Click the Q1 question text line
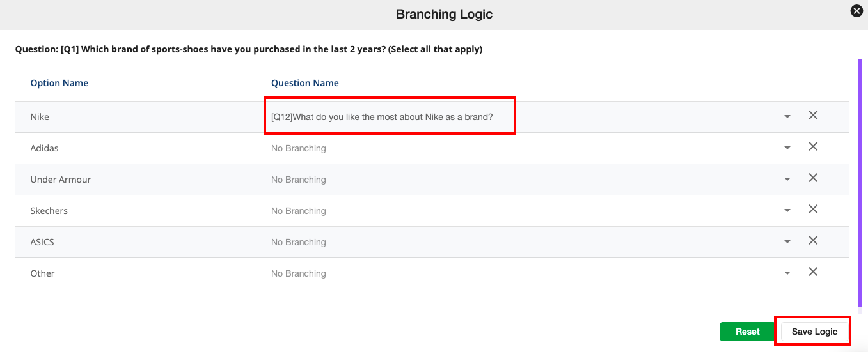This screenshot has width=868, height=352. pyautogui.click(x=249, y=49)
